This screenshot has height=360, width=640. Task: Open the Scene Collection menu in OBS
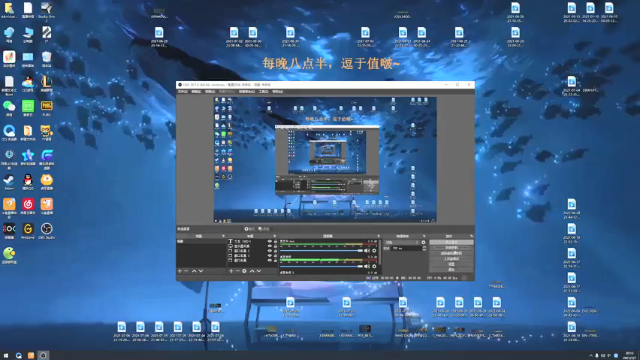tap(247, 91)
